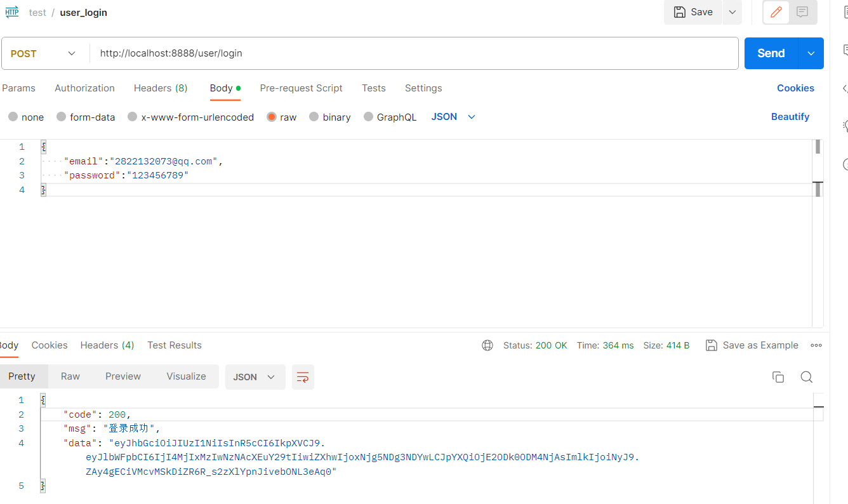Switch to the Raw response view
This screenshot has height=504, width=848.
pos(70,376)
